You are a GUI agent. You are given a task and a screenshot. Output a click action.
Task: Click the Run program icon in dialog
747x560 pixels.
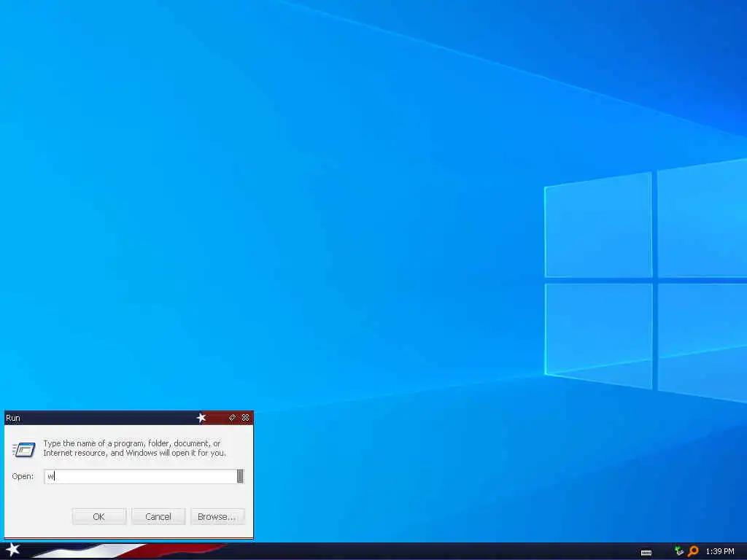pyautogui.click(x=24, y=448)
